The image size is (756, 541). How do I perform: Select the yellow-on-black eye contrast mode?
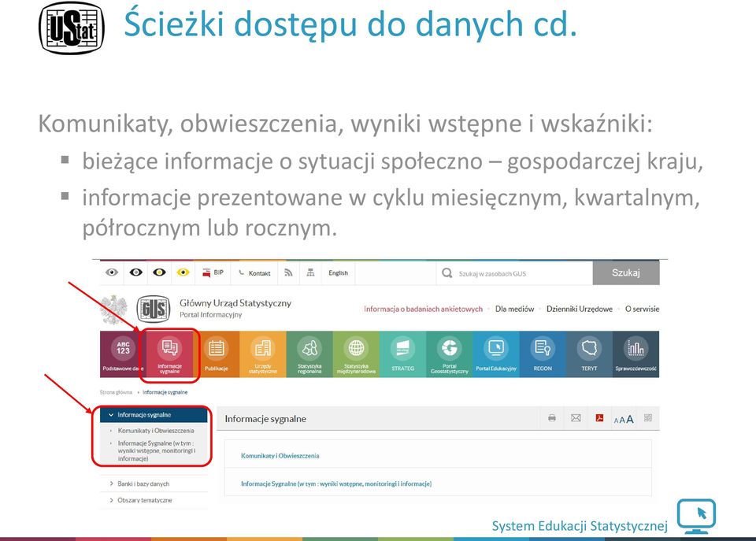[x=160, y=273]
